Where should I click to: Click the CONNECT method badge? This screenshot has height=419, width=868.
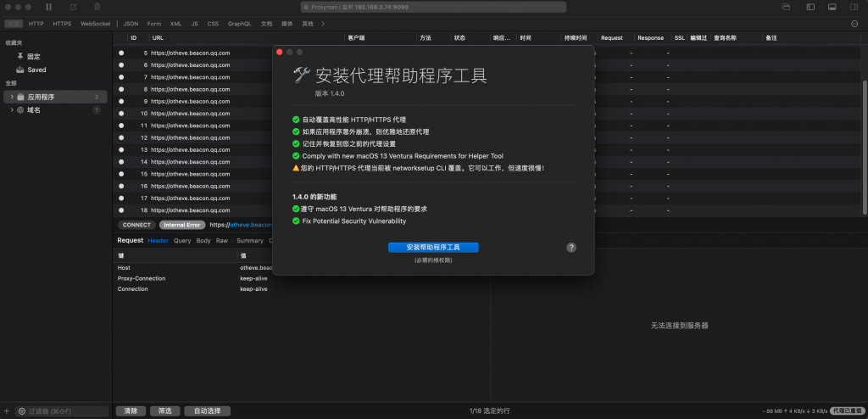click(x=136, y=225)
